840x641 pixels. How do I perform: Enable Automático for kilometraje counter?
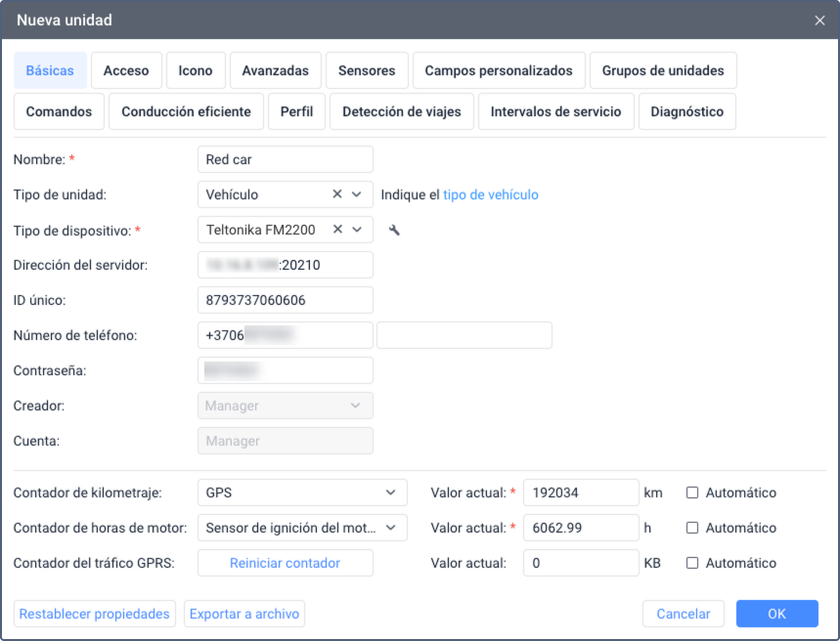coord(692,492)
